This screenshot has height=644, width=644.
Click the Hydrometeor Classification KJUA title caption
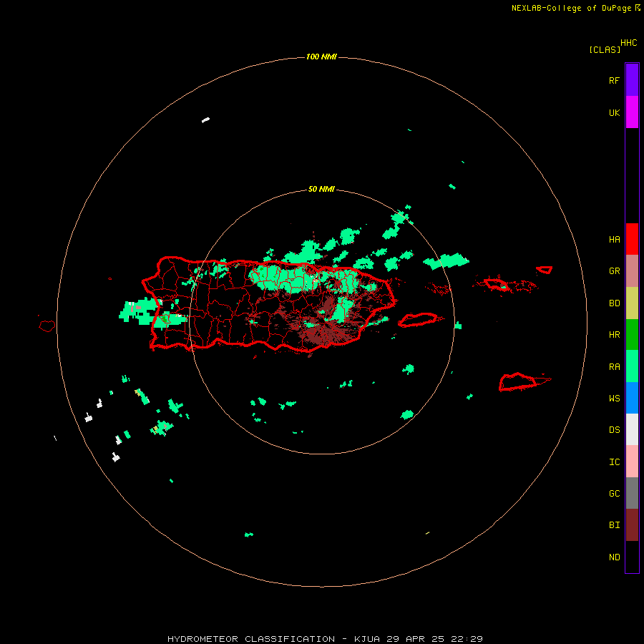325,639
